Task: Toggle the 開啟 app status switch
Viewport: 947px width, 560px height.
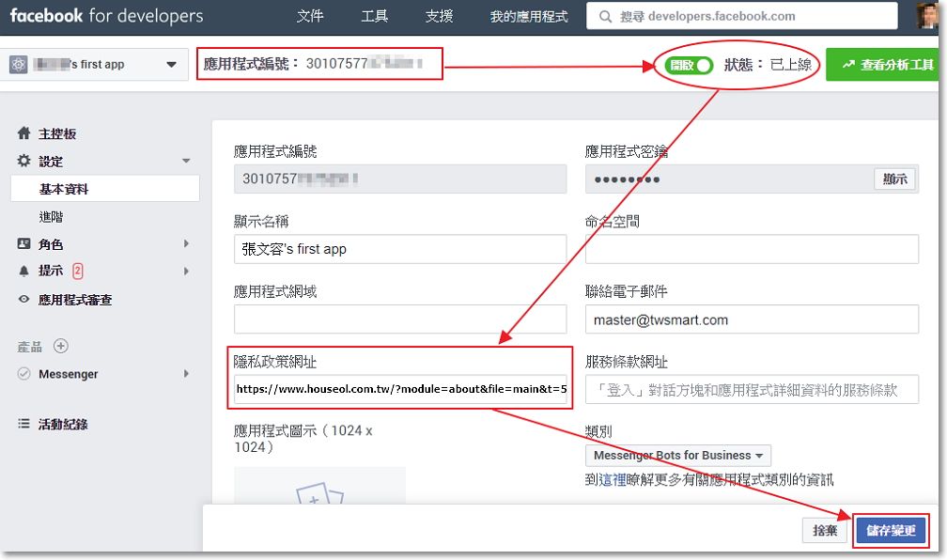Action: point(688,65)
